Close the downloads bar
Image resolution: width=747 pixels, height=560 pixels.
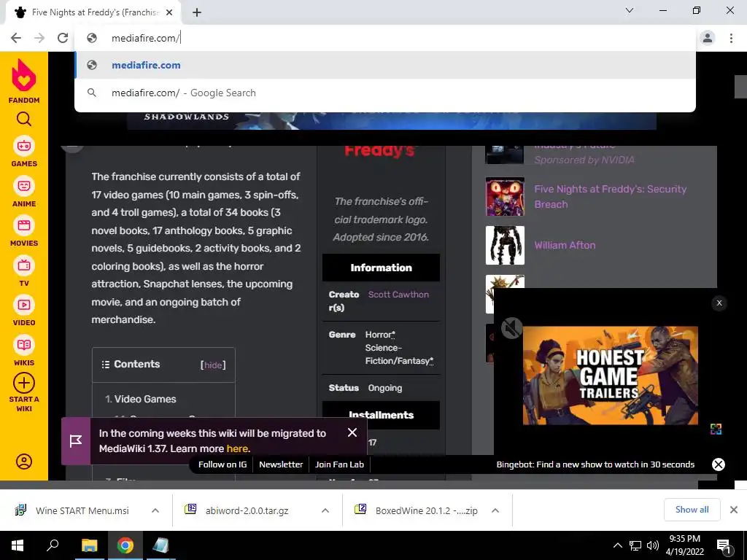(734, 510)
